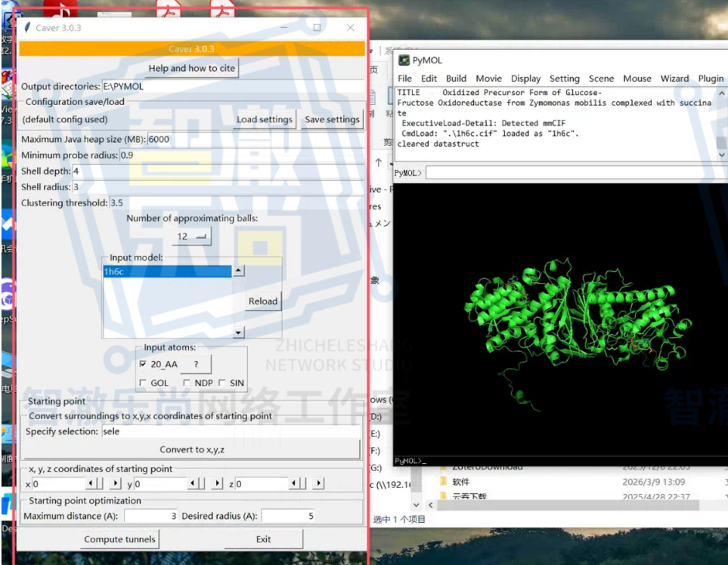
Task: Click the z coordinate value field
Action: pos(262,484)
